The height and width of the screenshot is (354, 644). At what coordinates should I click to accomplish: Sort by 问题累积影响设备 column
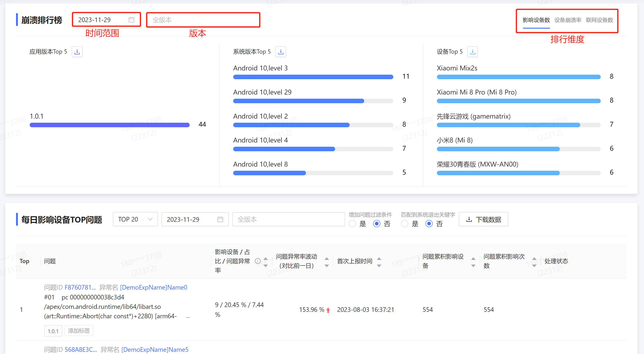[473, 262]
